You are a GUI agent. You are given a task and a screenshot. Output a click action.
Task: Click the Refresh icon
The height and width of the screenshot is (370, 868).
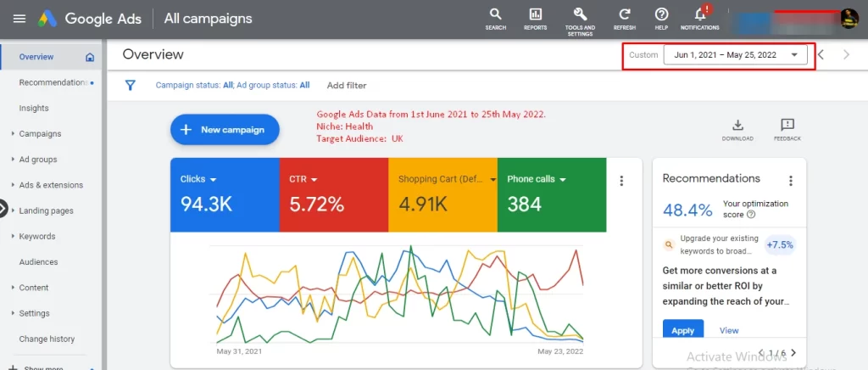tap(625, 19)
